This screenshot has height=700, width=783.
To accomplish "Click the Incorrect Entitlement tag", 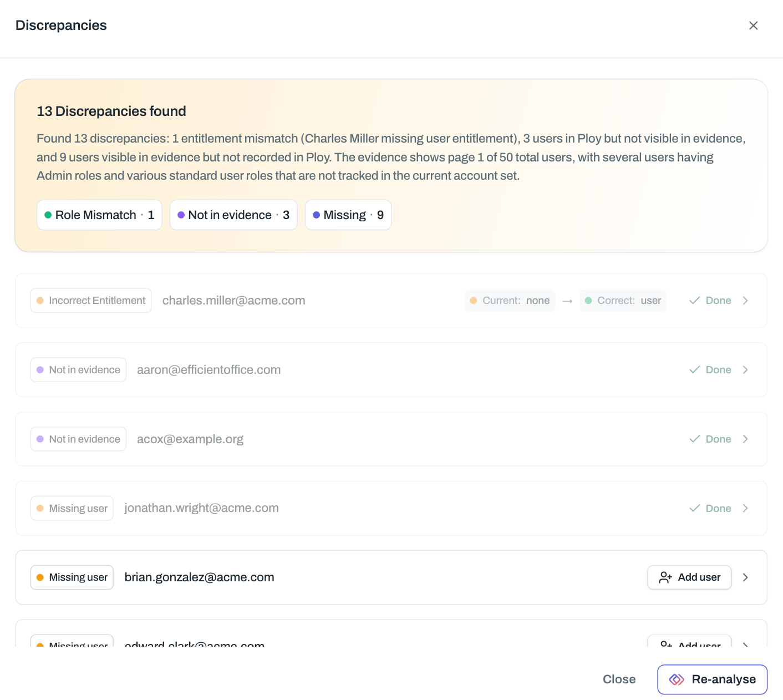I will tap(91, 301).
